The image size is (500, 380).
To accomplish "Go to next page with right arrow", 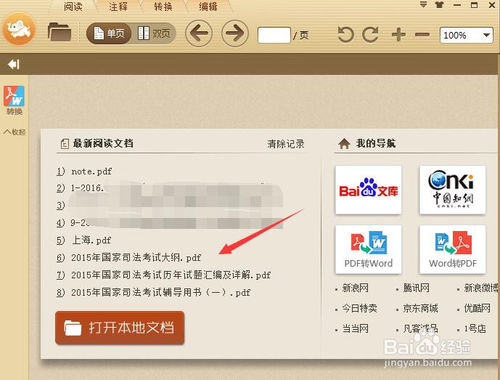I will tap(235, 33).
